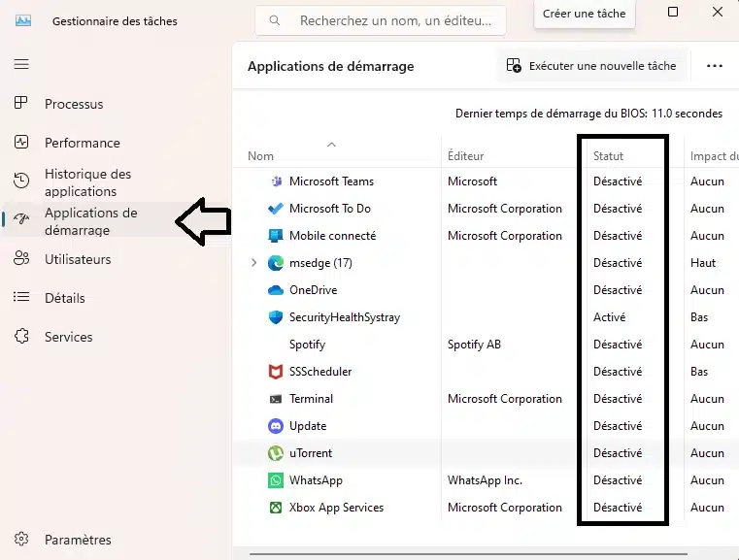The image size is (739, 560).
Task: Click Bas impact value for SSScheduler
Action: coord(699,372)
